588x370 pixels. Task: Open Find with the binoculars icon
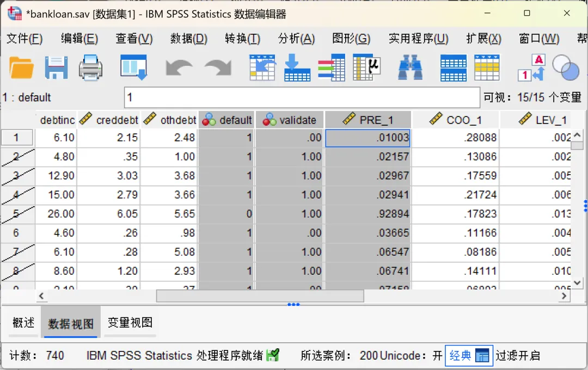[x=411, y=68]
